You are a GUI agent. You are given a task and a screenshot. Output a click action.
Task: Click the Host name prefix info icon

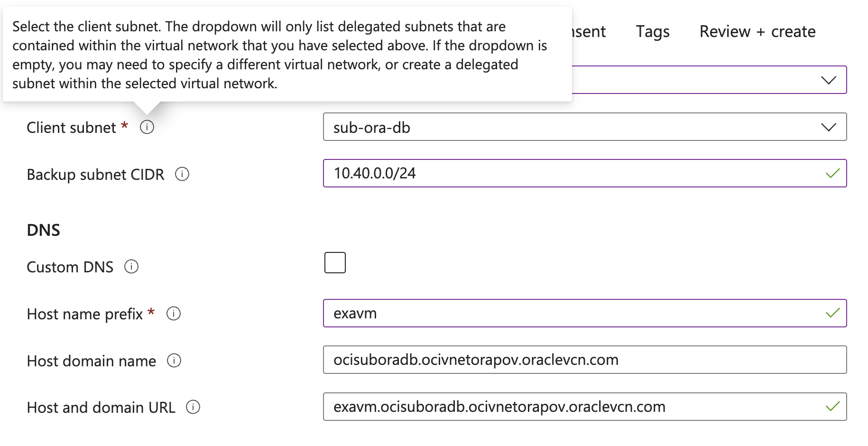point(174,314)
